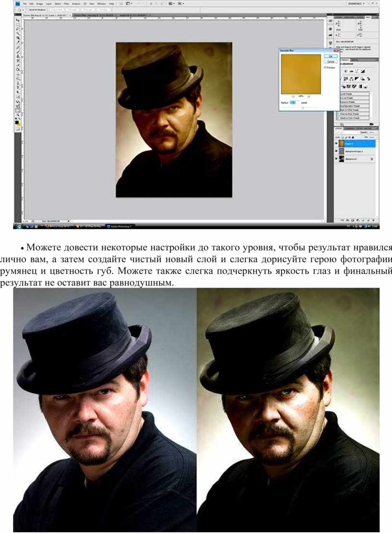Hide the Background copy layer eye icon

pyautogui.click(x=336, y=151)
